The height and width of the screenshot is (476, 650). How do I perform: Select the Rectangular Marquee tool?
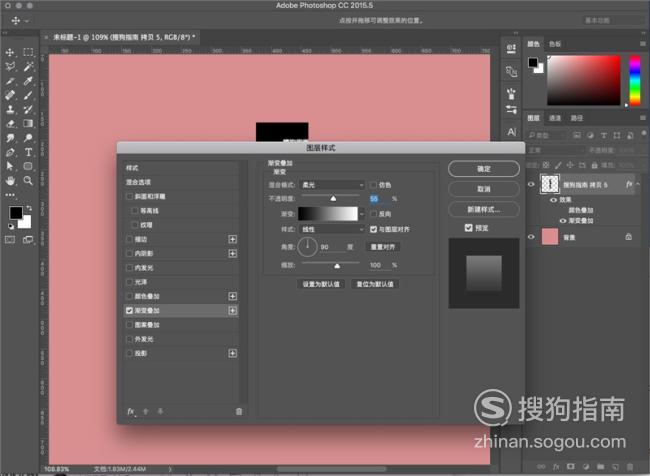pos(28,52)
